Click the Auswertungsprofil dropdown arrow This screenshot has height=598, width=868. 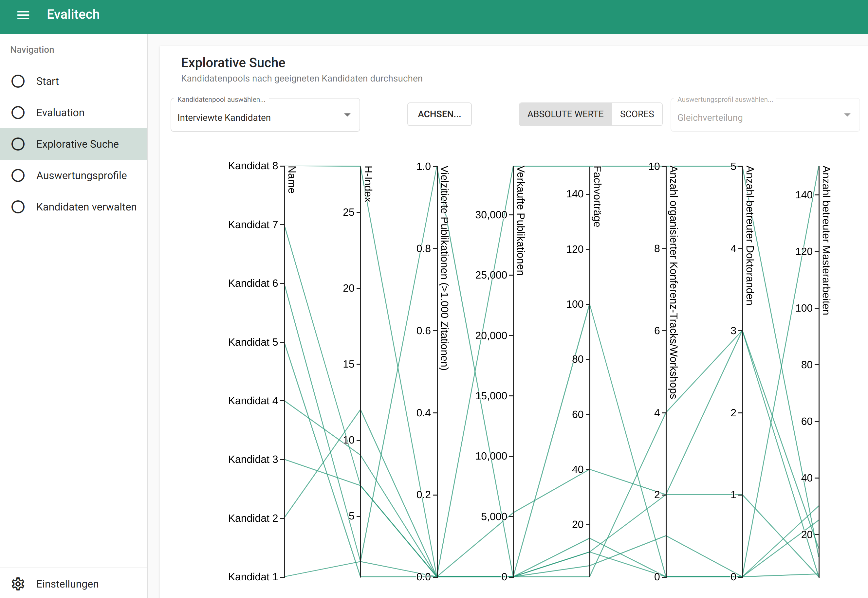tap(847, 115)
